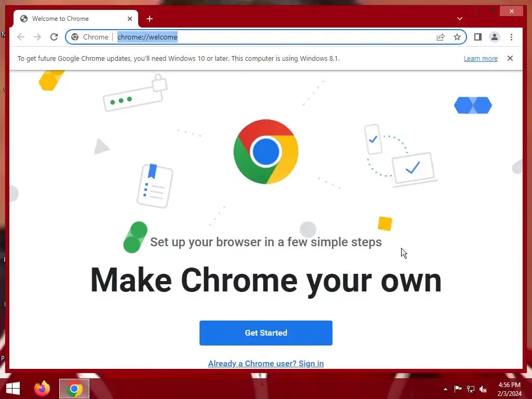The image size is (532, 399).
Task: Launch Firefox from the taskbar
Action: [42, 389]
